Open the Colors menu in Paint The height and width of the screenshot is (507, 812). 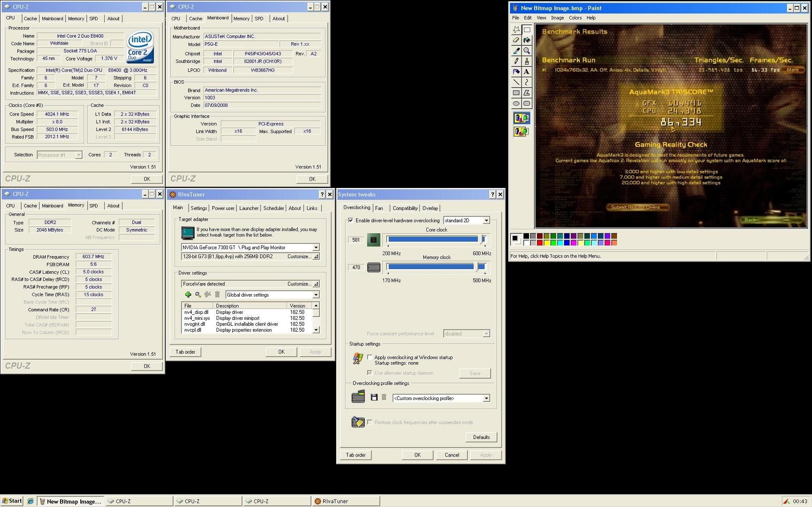(x=575, y=18)
